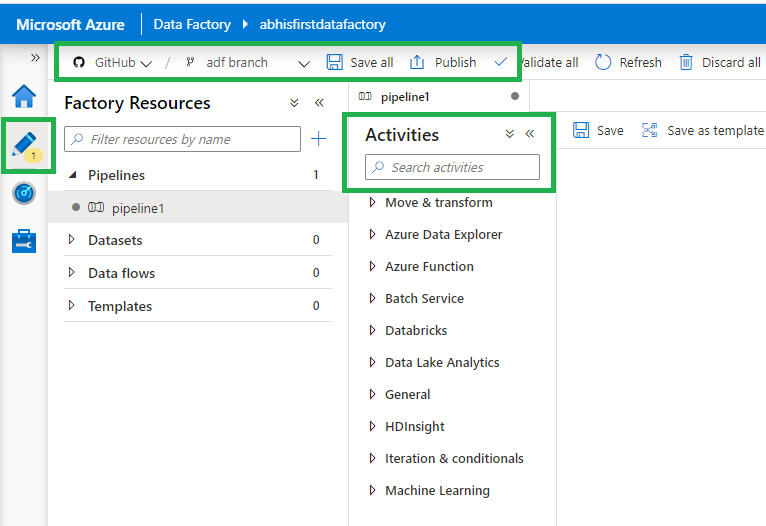The width and height of the screenshot is (766, 526).
Task: Open the Manage toolbox icon
Action: pos(24,241)
